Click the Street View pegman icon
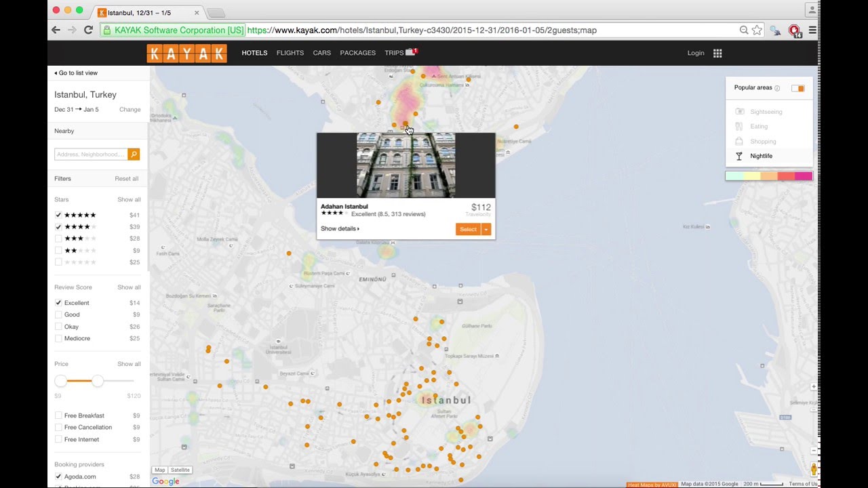 [814, 469]
